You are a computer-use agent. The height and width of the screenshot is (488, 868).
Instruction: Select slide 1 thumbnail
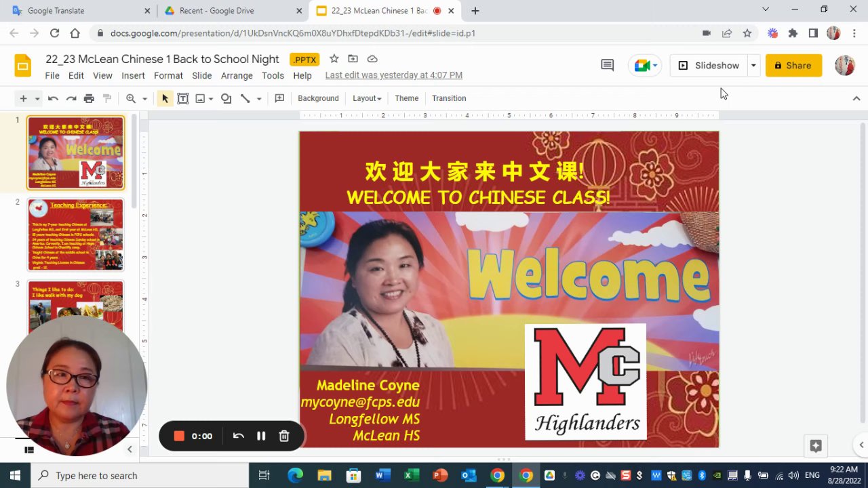75,152
